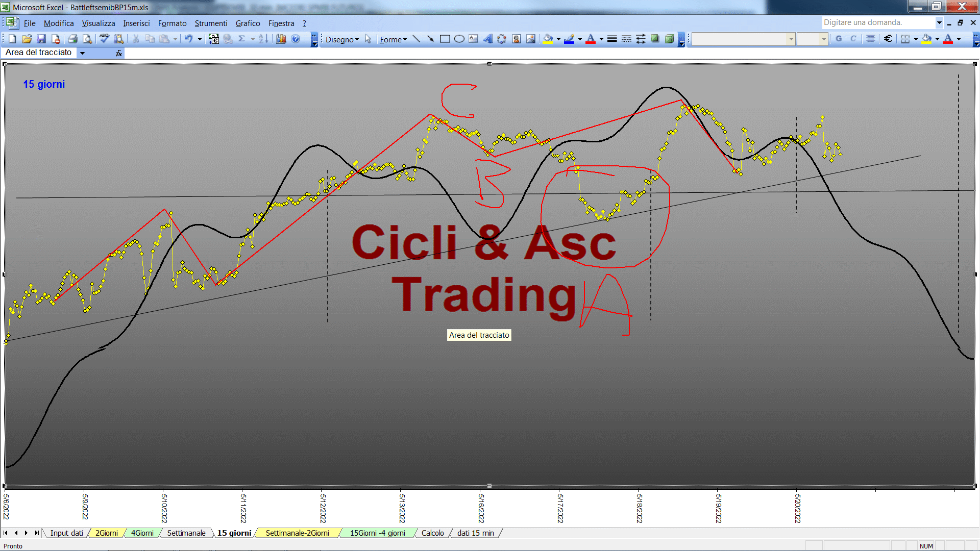Viewport: 980px width, 551px height.
Task: Insert Clip Art from drawing toolbar
Action: tap(517, 39)
